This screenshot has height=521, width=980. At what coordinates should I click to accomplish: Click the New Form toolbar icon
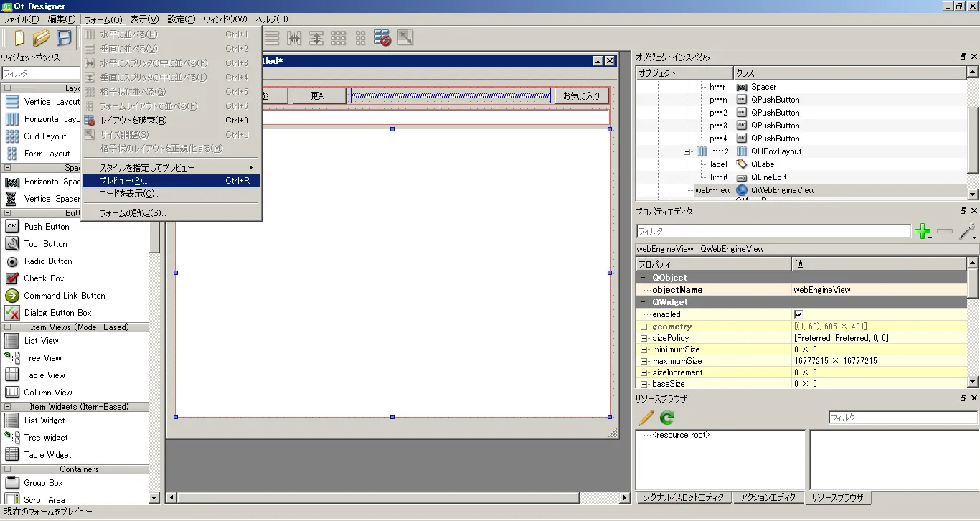19,38
